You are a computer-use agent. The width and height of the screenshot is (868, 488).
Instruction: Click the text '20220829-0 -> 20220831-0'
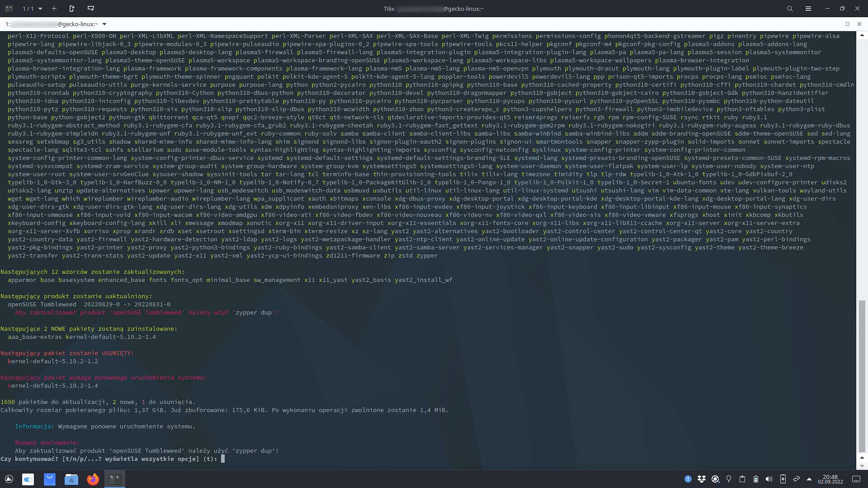[127, 304]
